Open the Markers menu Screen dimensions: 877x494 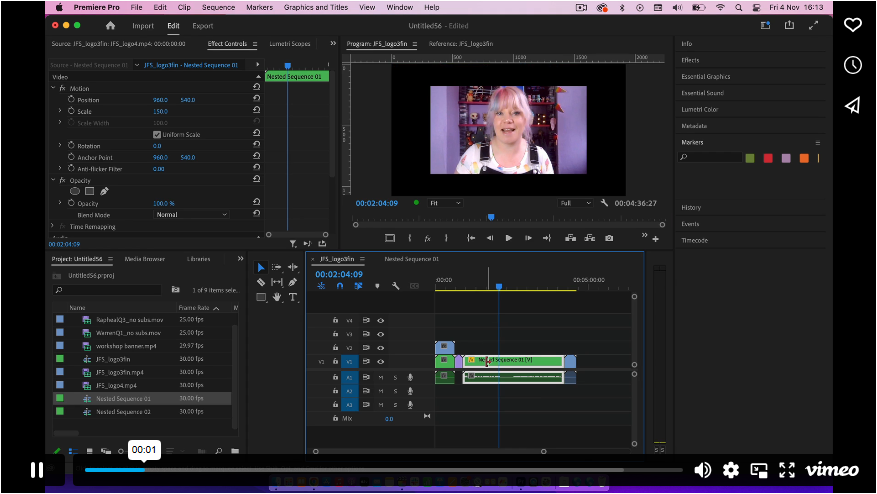point(260,7)
